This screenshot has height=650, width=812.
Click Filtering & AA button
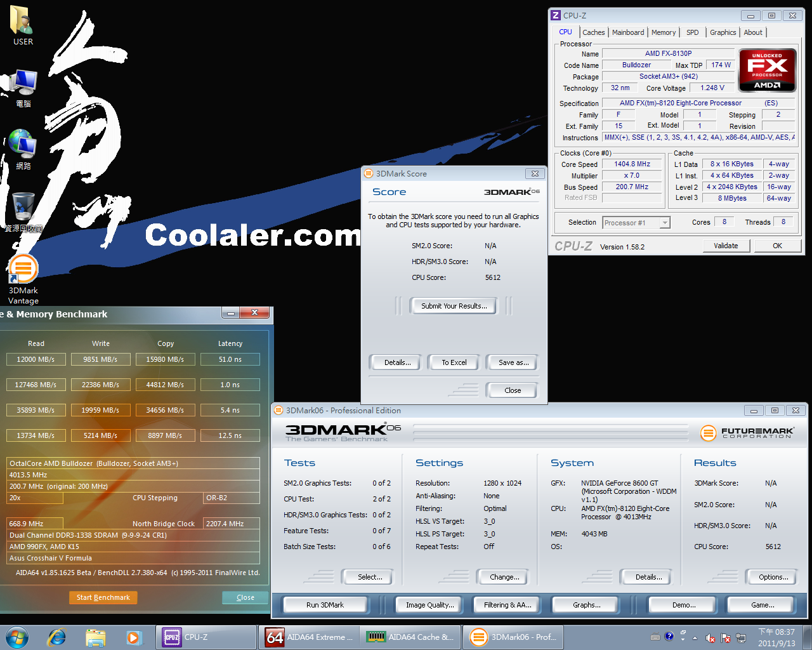click(x=507, y=605)
